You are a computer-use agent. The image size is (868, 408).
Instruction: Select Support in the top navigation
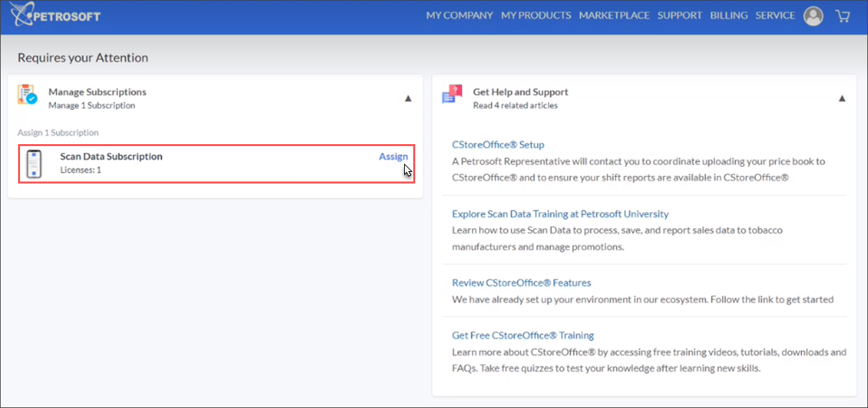coord(679,15)
